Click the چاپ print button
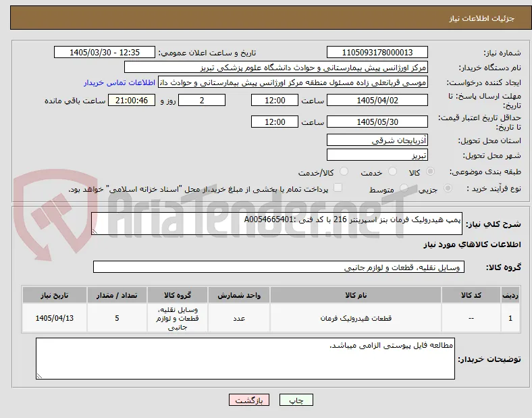Viewport: 532px width, 418px height. tap(296, 400)
